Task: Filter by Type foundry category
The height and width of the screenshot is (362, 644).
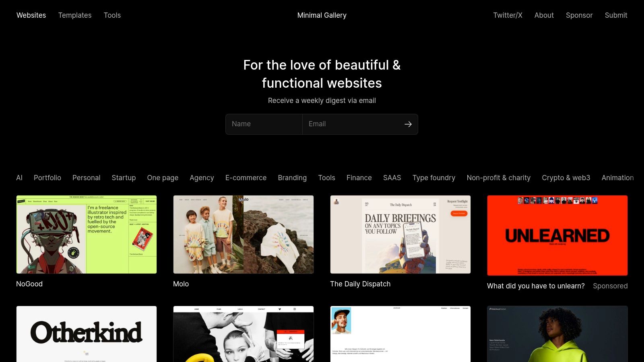Action: [x=434, y=178]
